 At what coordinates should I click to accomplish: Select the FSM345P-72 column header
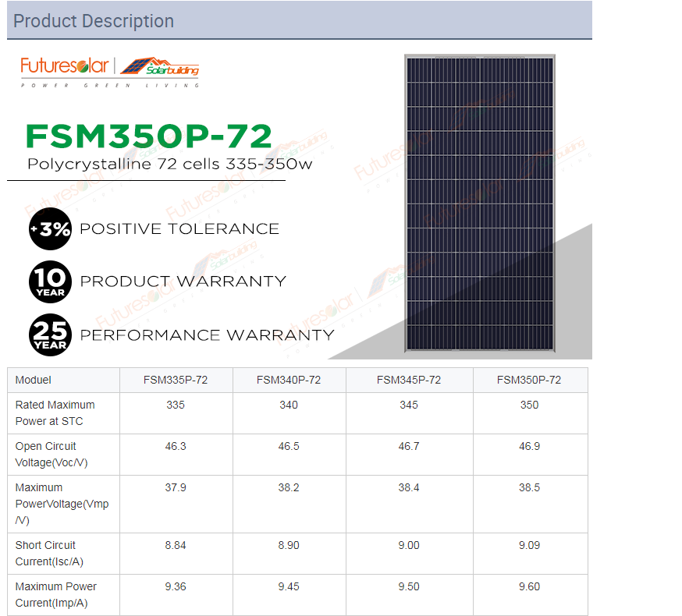click(x=409, y=381)
